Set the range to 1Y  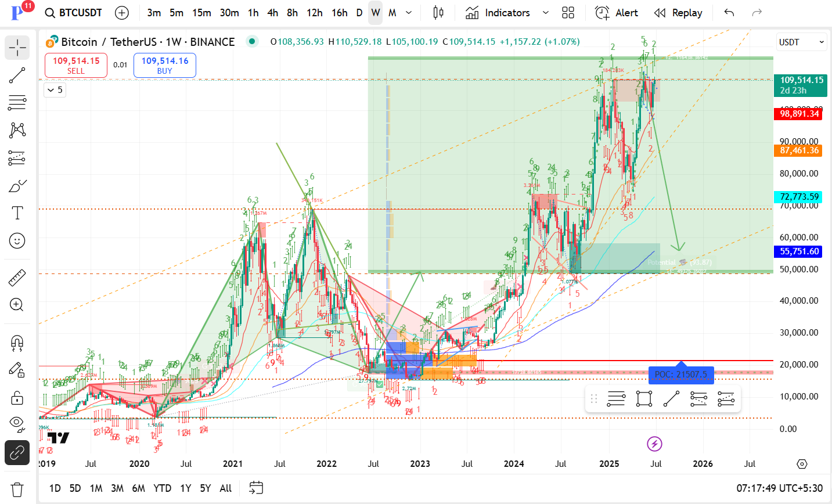(185, 488)
